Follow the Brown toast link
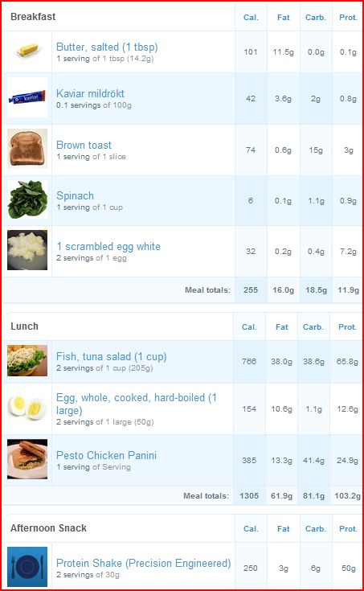 84,145
